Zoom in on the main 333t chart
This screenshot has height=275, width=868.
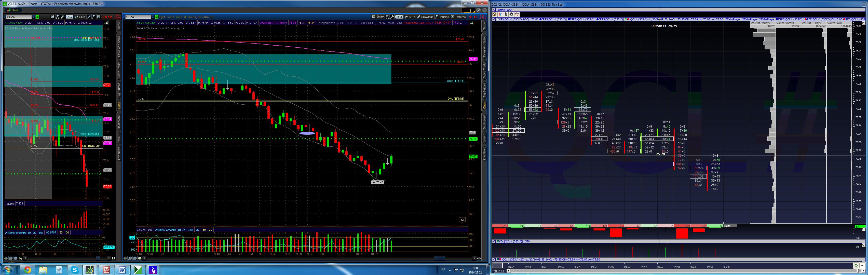(x=130, y=258)
